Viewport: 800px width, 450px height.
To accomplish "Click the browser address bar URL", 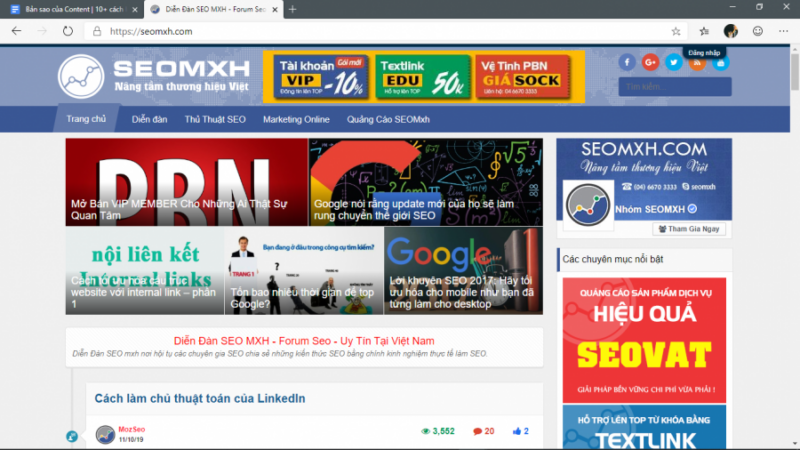I will point(151,31).
